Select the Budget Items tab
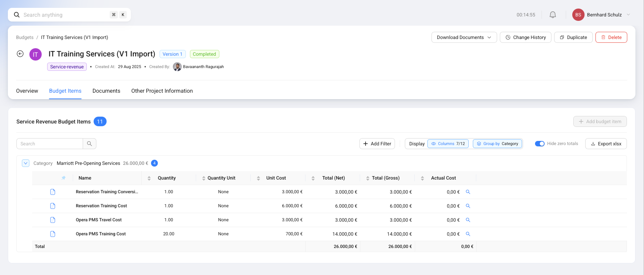 coord(65,91)
